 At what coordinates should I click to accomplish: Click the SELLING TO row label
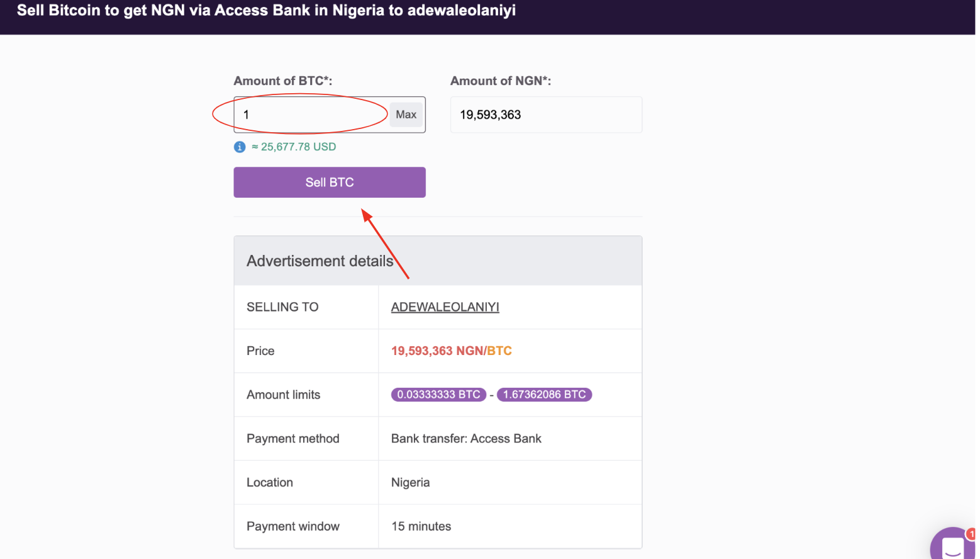pos(282,307)
